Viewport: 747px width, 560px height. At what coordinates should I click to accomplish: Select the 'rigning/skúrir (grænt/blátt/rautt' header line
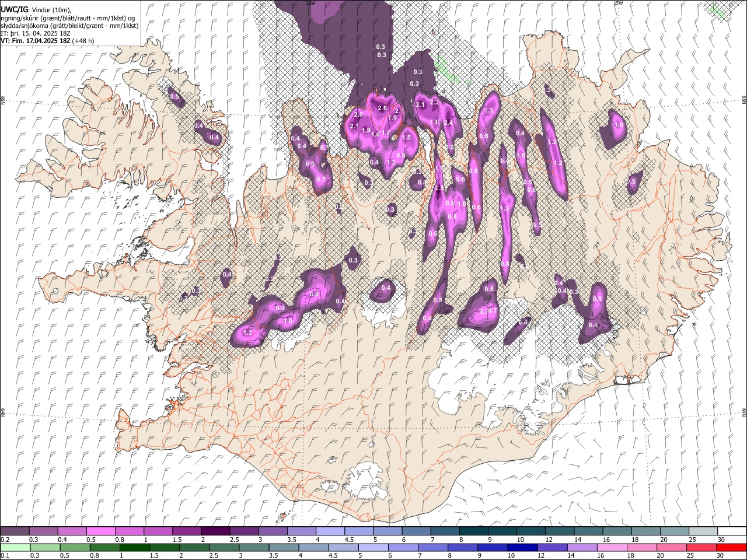[68, 18]
